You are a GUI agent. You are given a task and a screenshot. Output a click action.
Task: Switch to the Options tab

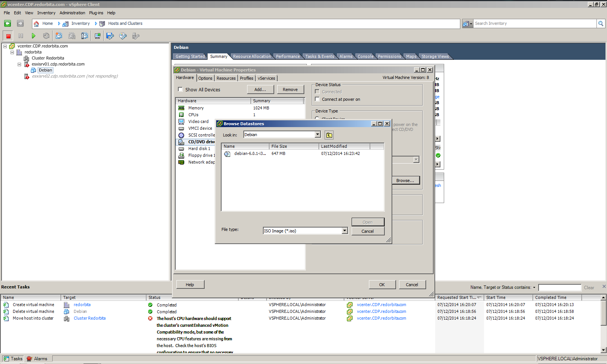click(x=205, y=78)
